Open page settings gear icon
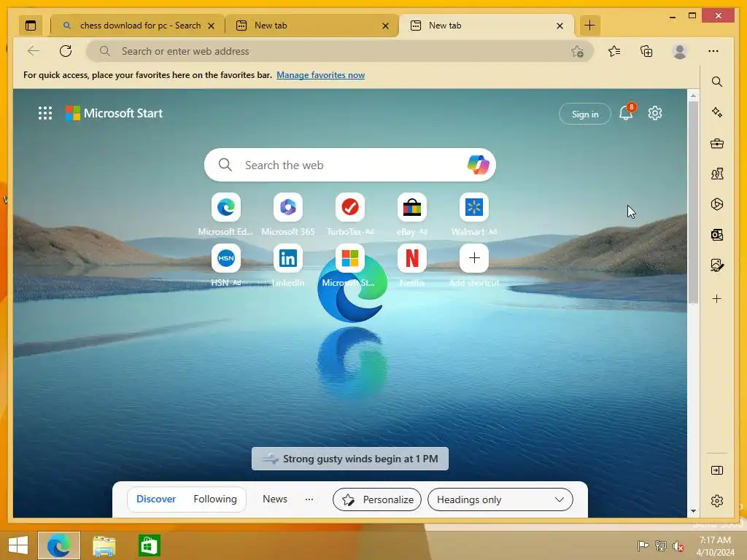Image resolution: width=747 pixels, height=560 pixels. pos(655,113)
